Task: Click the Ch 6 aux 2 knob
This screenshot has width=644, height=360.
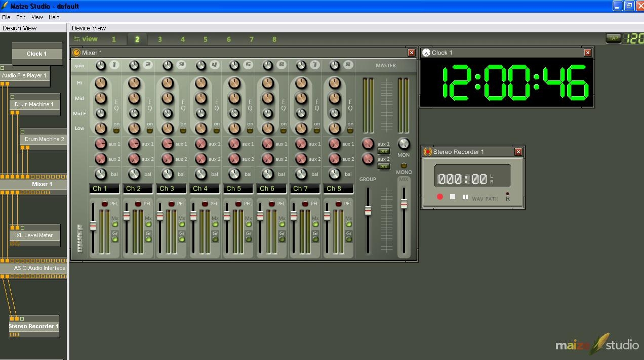Action: click(268, 159)
